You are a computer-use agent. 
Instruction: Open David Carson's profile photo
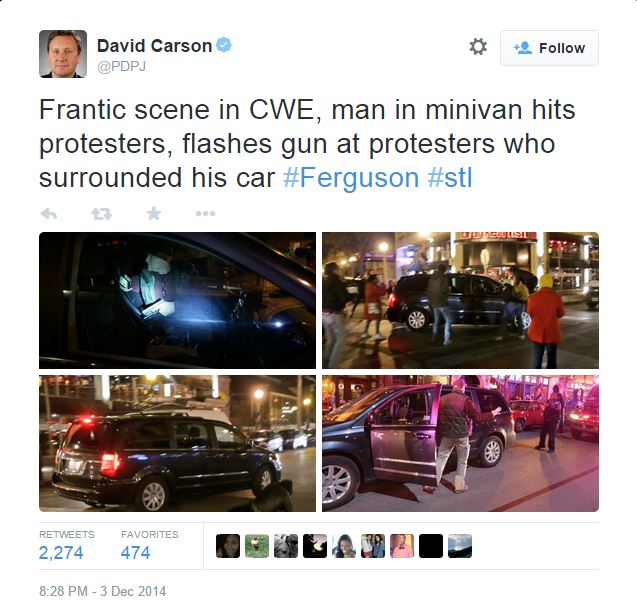pyautogui.click(x=63, y=54)
